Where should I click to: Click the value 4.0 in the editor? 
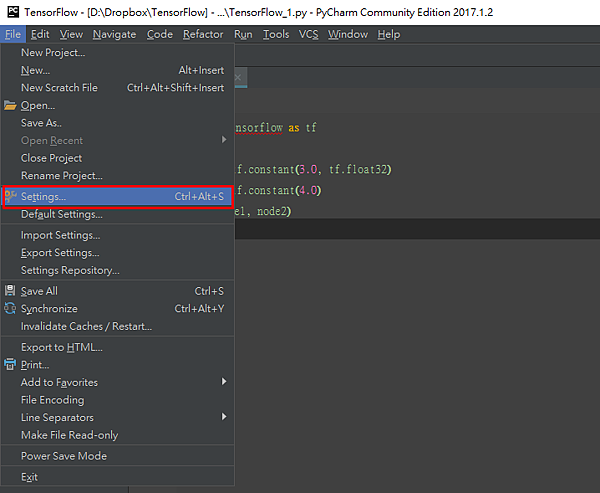(x=308, y=190)
